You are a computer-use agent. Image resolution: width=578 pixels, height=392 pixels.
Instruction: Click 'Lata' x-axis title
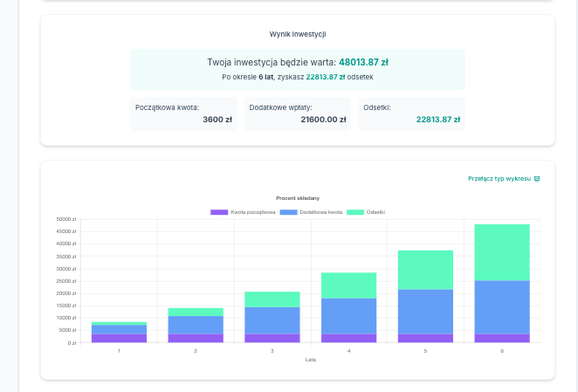click(310, 360)
